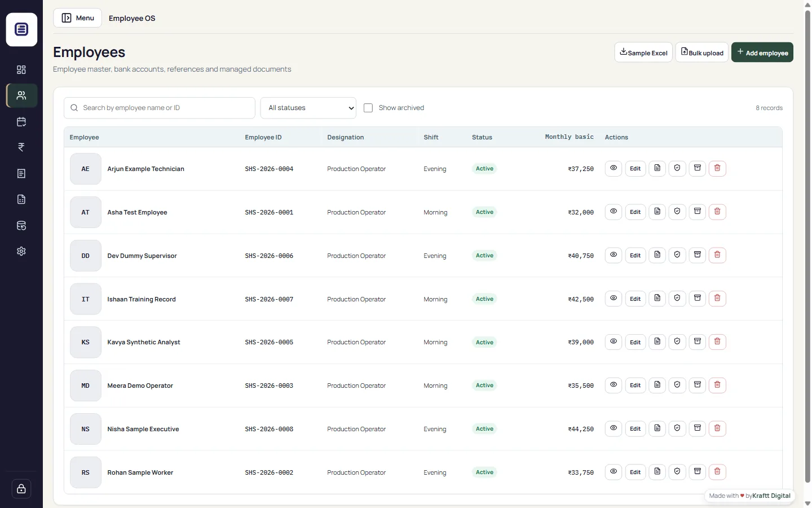Click Bulk upload button

pyautogui.click(x=702, y=52)
